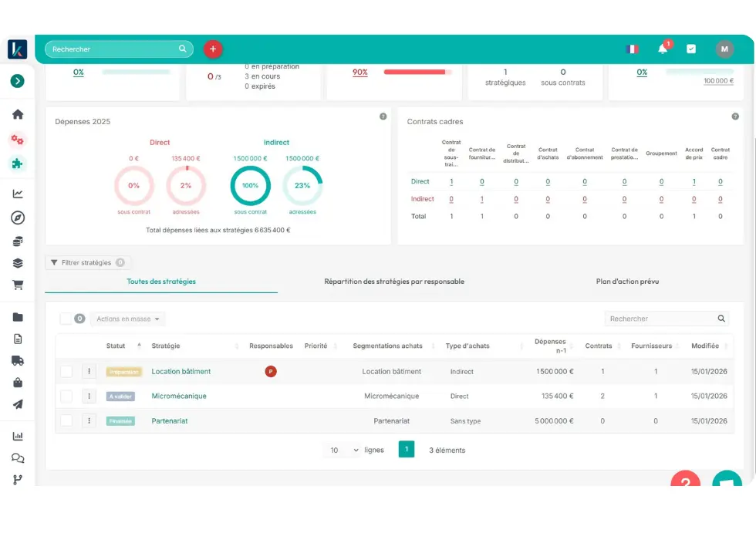Select the Location bâtiment row checkbox
Screen dimensions: 756x540
66,372
